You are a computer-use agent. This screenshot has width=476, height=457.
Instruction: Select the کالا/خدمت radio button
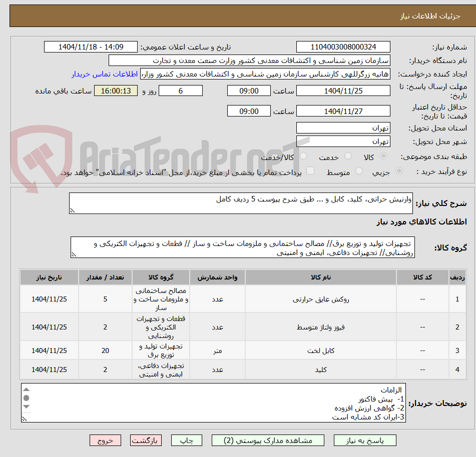click(303, 156)
